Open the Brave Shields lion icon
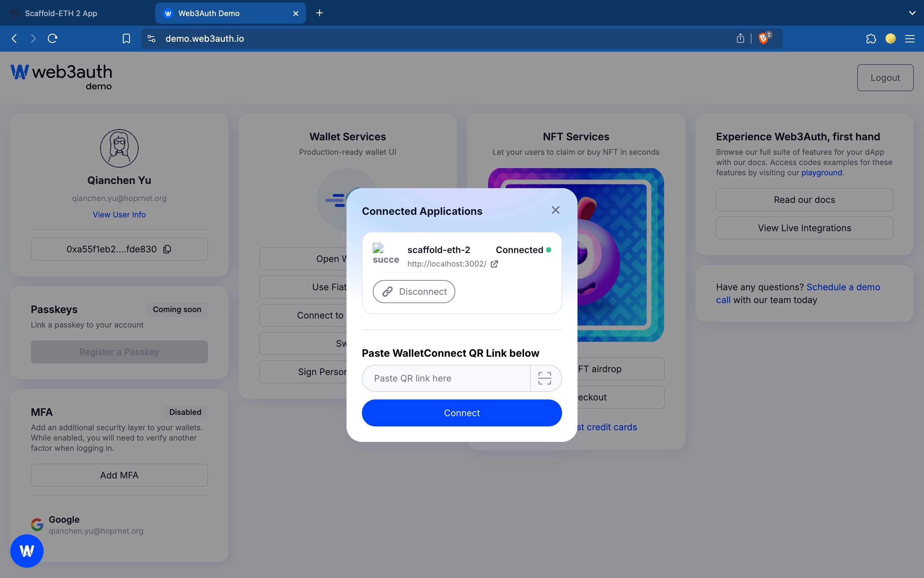924x578 pixels. pos(763,39)
